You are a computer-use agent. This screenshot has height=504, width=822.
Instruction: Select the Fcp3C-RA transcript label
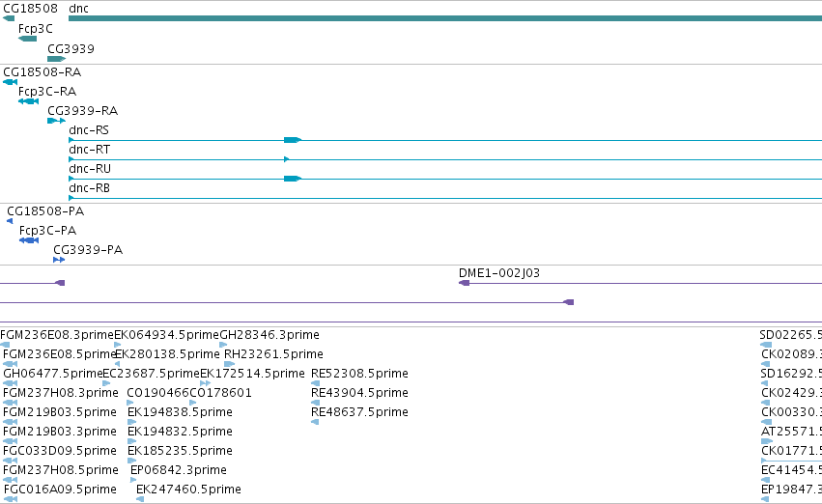click(47, 92)
